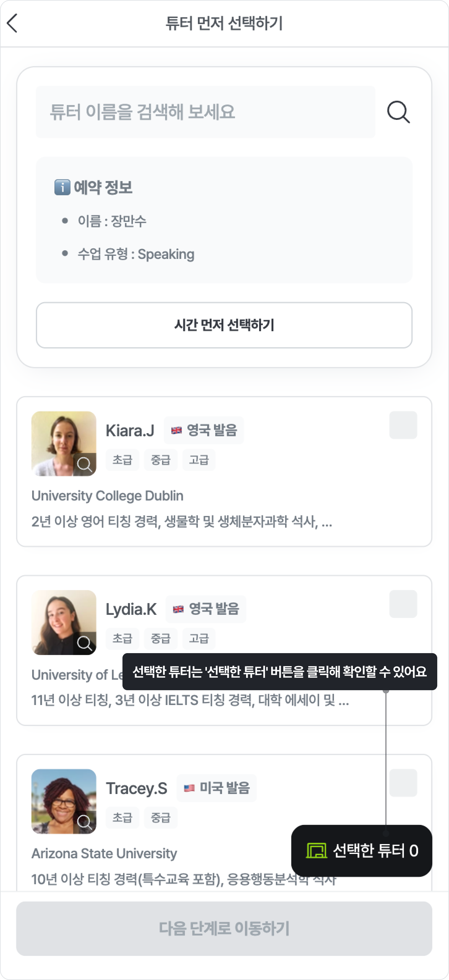
Task: Click Tracey.S's 미국 발음 tag
Action: tap(217, 788)
